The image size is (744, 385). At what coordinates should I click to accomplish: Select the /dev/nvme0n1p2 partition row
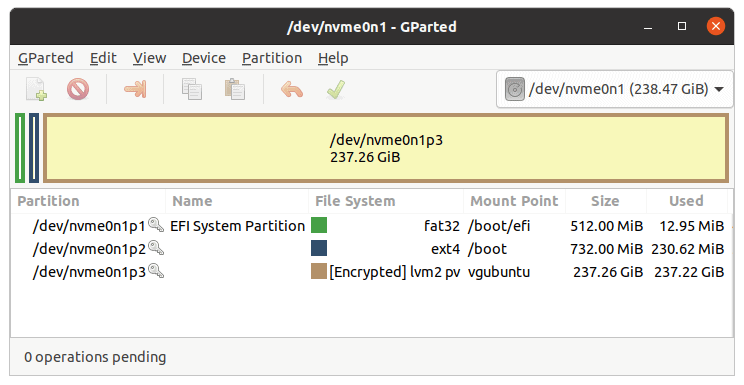(371, 248)
